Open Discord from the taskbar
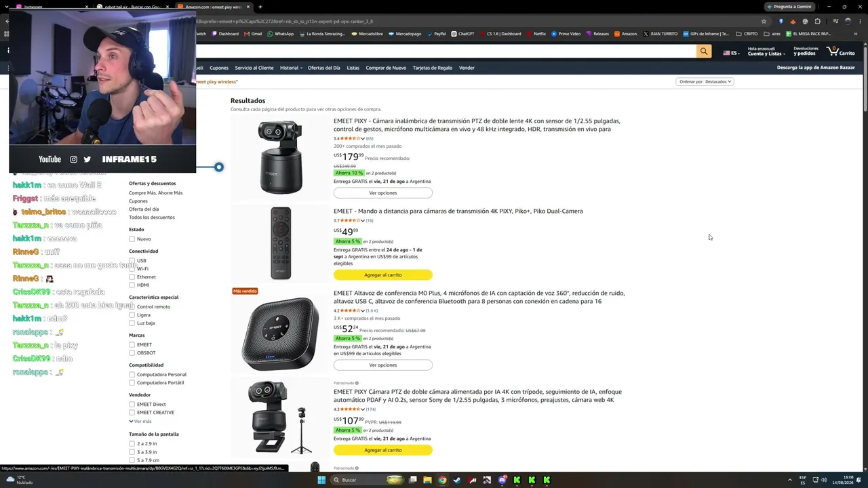 pyautogui.click(x=502, y=480)
